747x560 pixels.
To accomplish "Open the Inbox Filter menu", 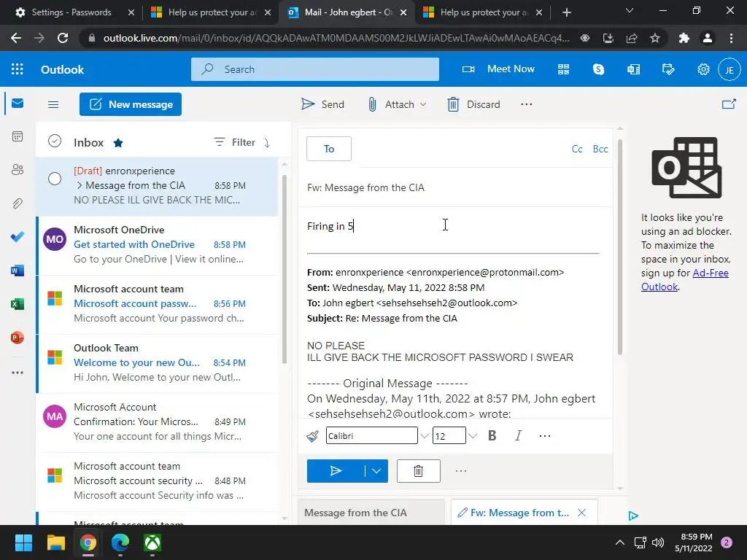I will (234, 142).
